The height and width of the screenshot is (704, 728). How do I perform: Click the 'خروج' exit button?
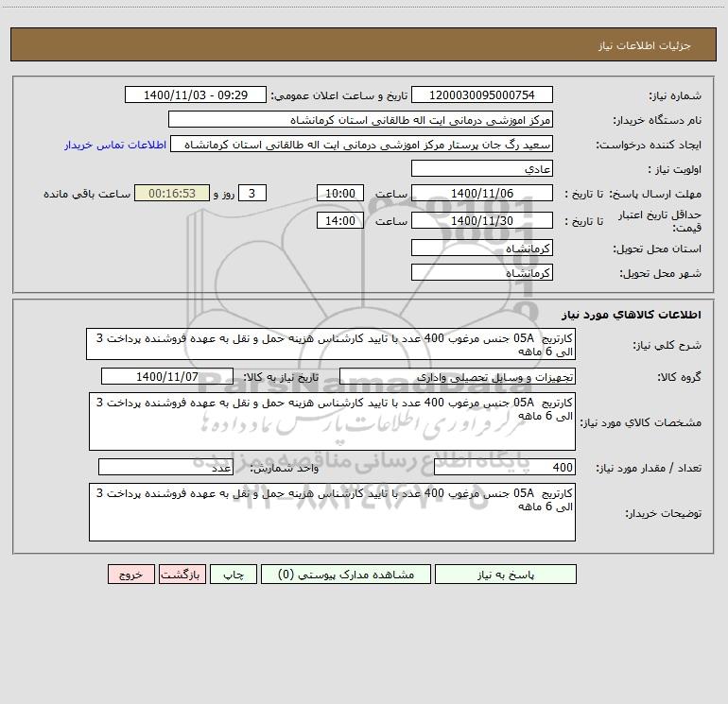(130, 574)
